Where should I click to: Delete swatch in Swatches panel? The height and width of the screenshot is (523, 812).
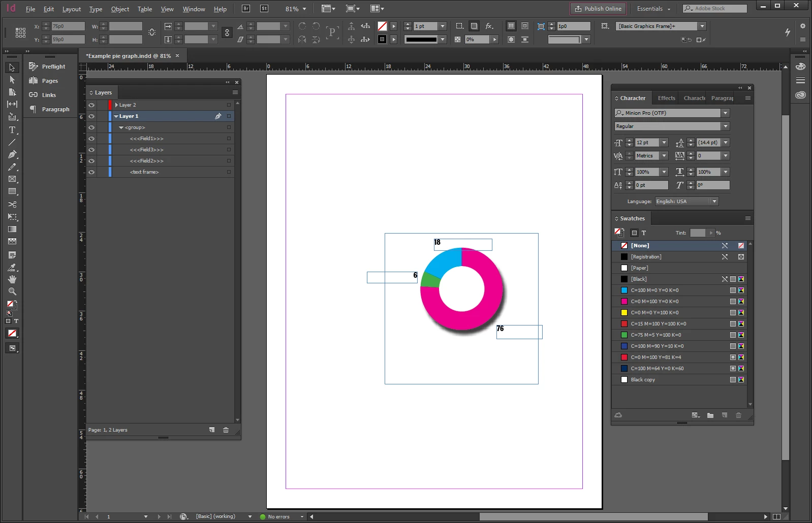click(x=738, y=415)
